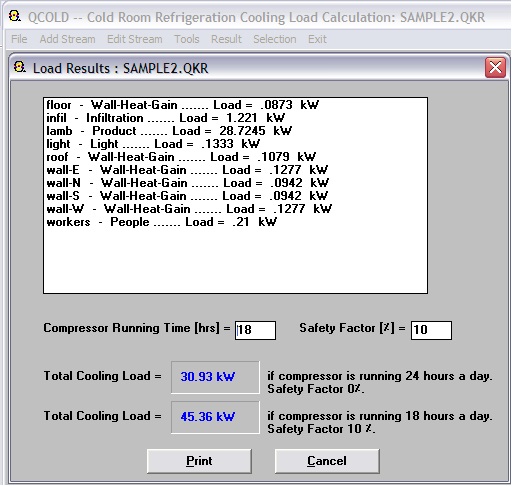This screenshot has height=486, width=512.
Task: Click the Cancel button
Action: (x=327, y=461)
